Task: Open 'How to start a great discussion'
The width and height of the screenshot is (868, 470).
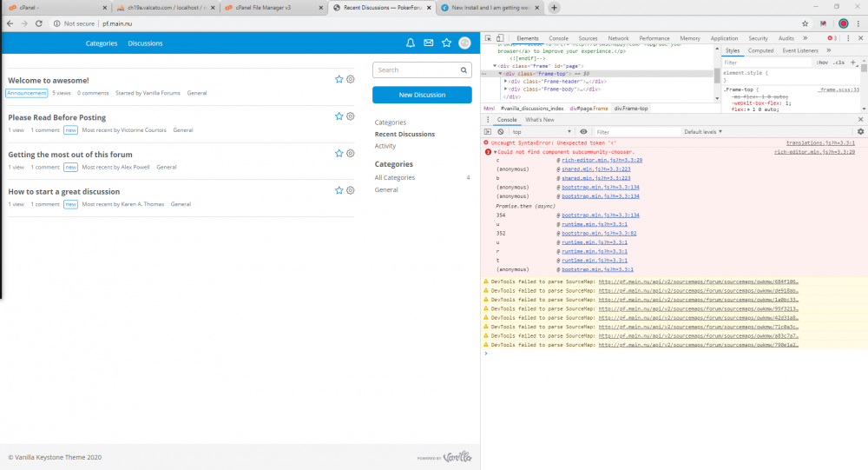Action: click(x=63, y=192)
